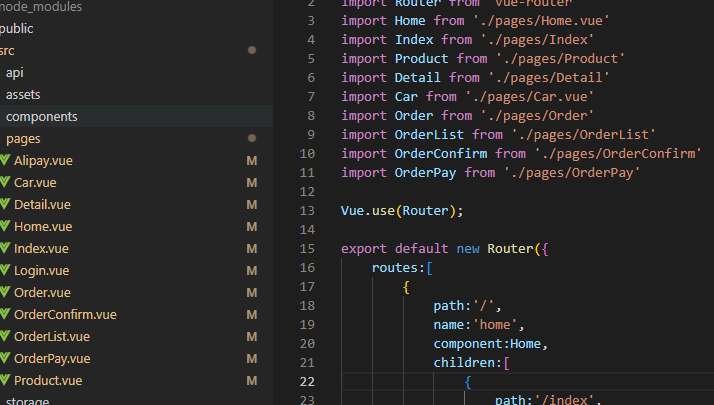The width and height of the screenshot is (714, 405).
Task: Click './pages/Index' import path
Action: tap(537, 40)
